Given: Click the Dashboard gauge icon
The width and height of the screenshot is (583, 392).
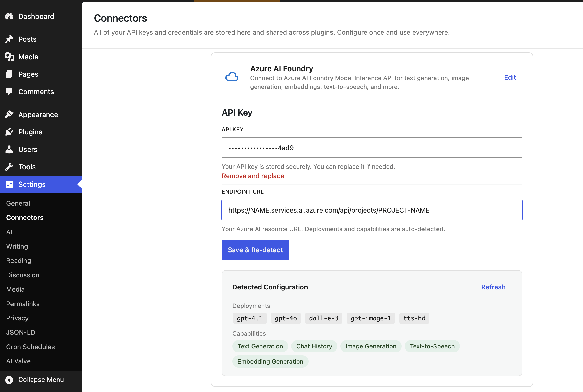Looking at the screenshot, I should click(9, 16).
